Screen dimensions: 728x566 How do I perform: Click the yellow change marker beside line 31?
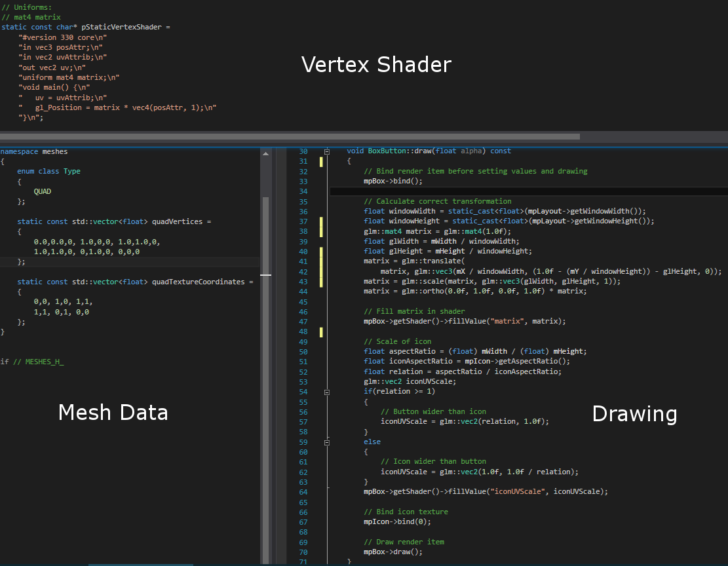tap(321, 161)
